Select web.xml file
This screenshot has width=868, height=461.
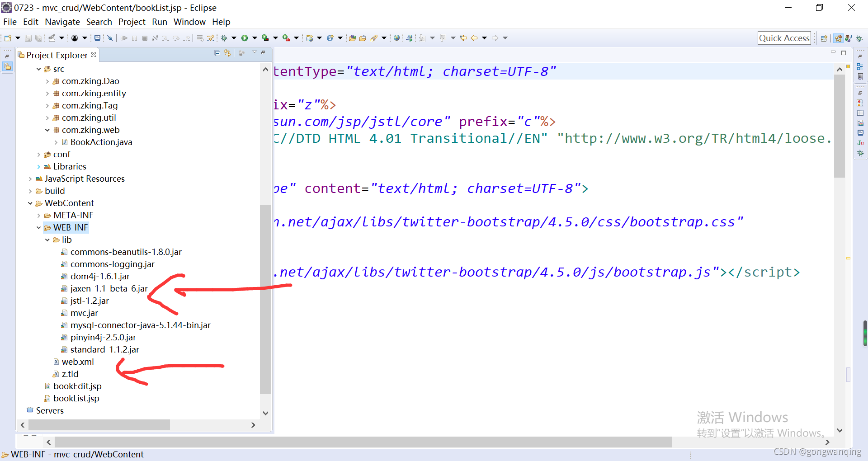click(78, 362)
